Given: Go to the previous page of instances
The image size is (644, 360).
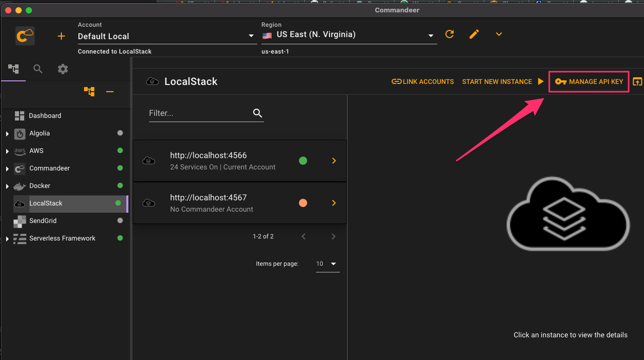Looking at the screenshot, I should tap(304, 236).
